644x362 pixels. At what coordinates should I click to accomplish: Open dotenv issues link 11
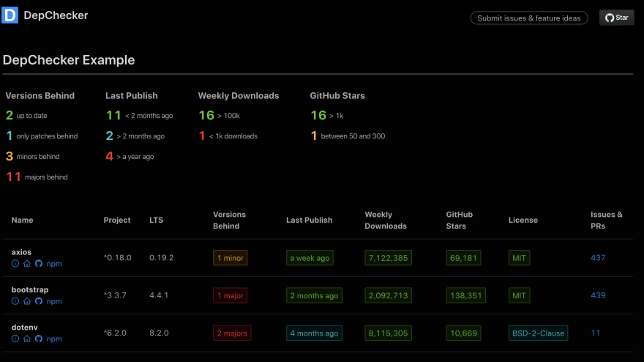click(x=596, y=333)
